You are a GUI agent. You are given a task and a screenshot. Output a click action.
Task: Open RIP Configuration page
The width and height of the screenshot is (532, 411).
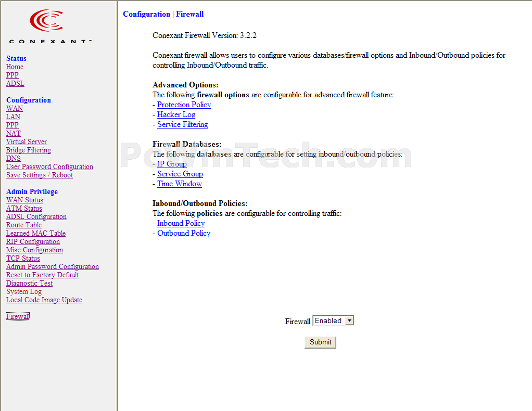pyautogui.click(x=33, y=241)
